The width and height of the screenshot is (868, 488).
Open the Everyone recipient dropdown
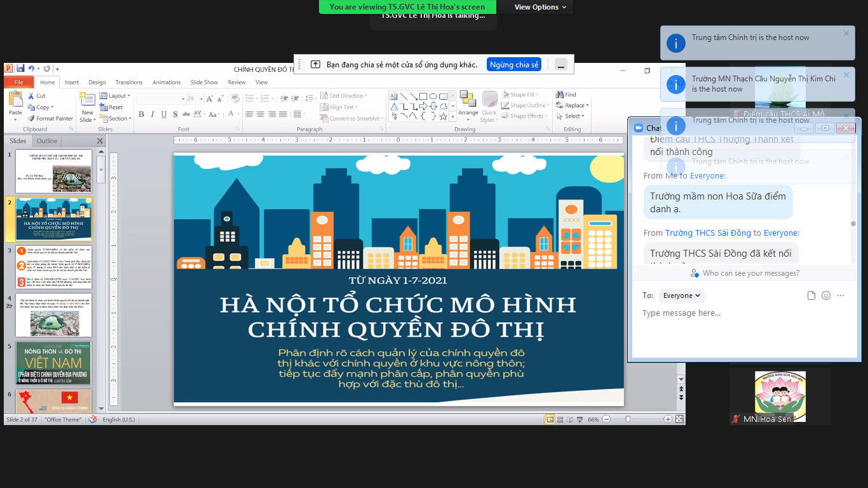point(681,295)
